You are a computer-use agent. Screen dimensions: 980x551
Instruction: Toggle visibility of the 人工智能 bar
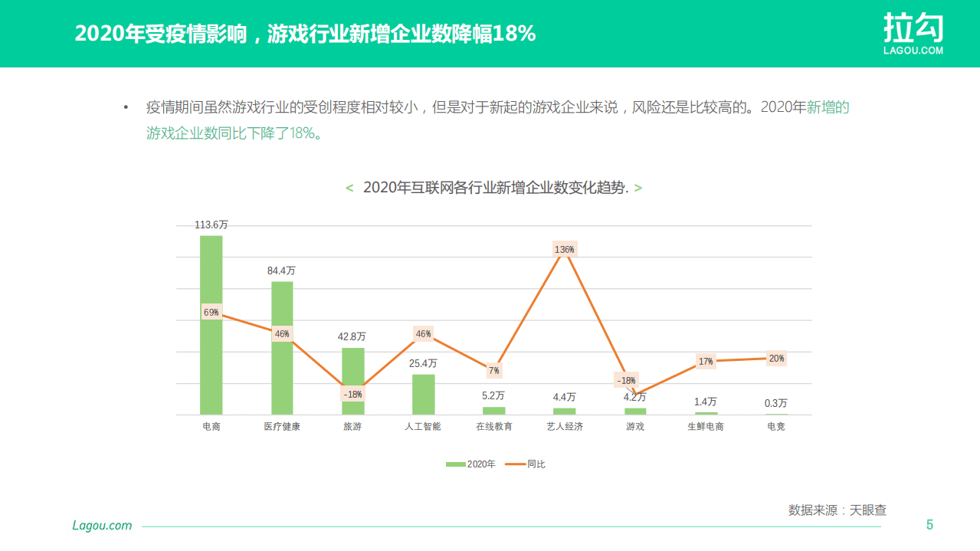click(422, 394)
